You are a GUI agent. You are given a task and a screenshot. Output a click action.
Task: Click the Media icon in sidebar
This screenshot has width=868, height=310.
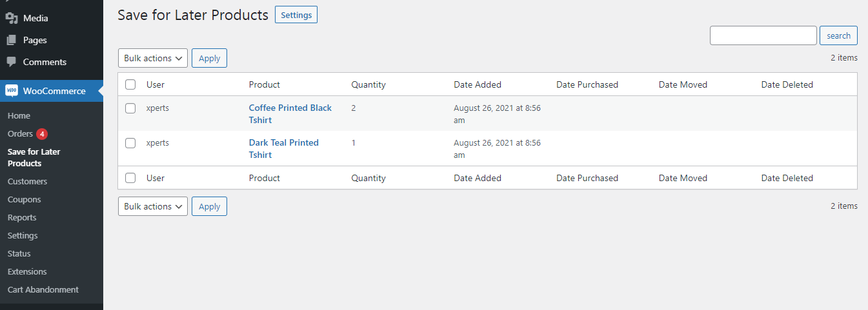tap(12, 18)
